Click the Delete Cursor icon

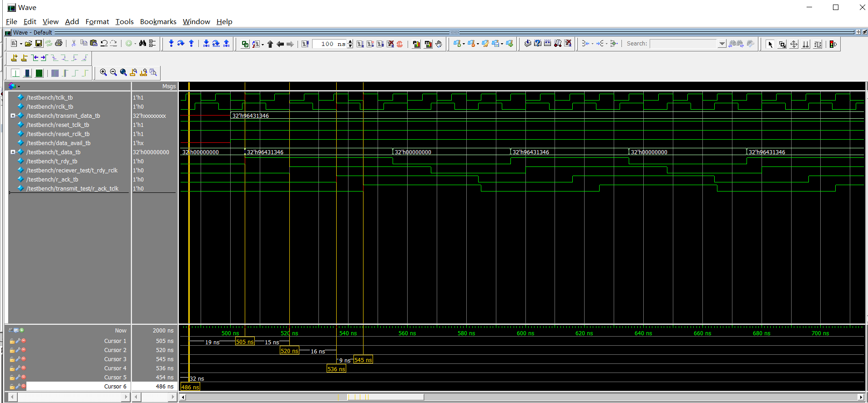pos(24,58)
